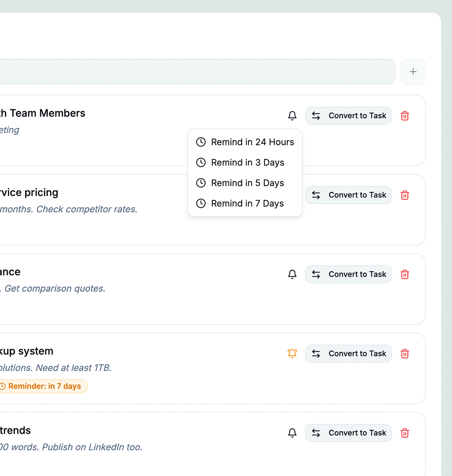The image size is (452, 476).
Task: Focus the new note input field
Action: pyautogui.click(x=197, y=72)
